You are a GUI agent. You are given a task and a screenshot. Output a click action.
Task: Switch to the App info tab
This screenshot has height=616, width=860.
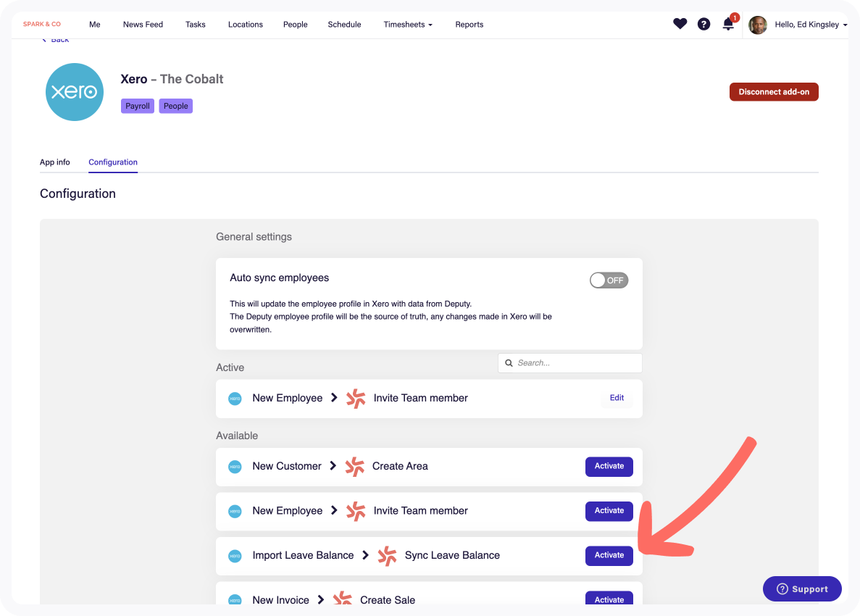pos(55,162)
